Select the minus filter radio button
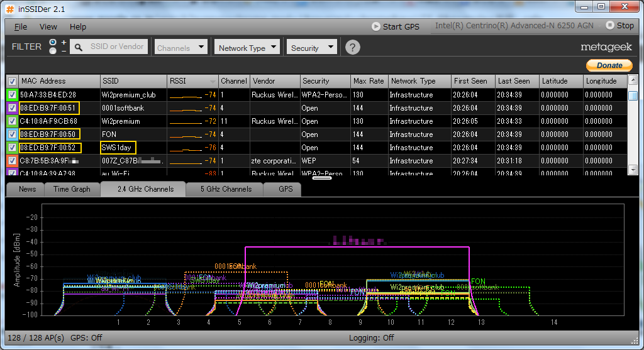The height and width of the screenshot is (350, 644). (53, 51)
